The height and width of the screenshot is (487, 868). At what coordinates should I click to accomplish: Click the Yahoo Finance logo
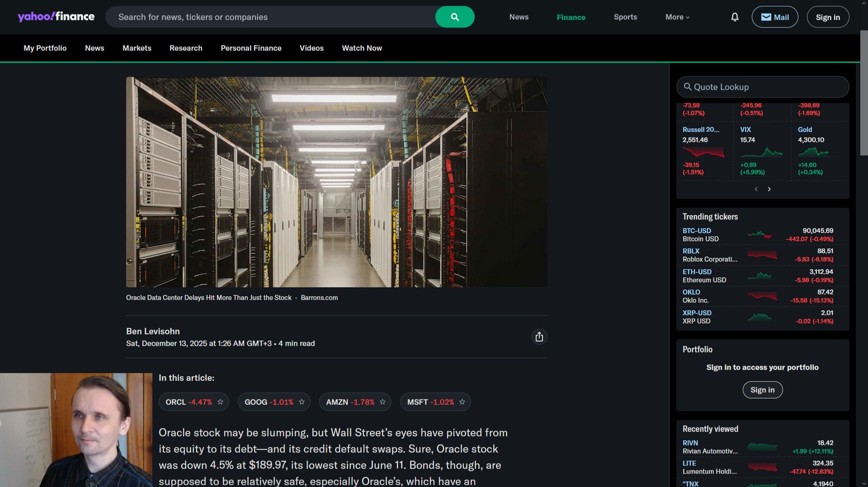(56, 17)
